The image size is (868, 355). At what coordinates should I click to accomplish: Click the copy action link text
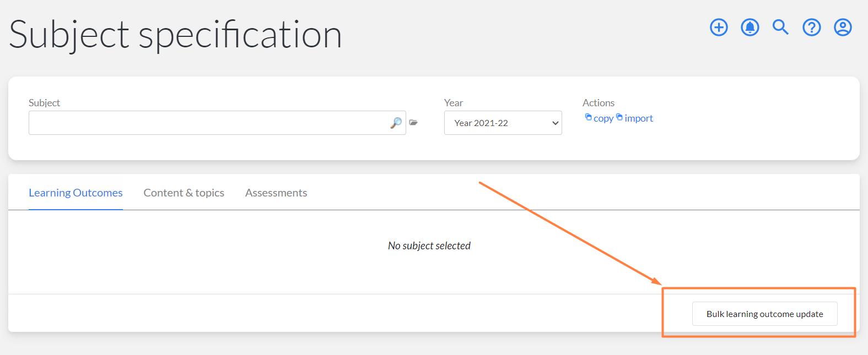[603, 118]
